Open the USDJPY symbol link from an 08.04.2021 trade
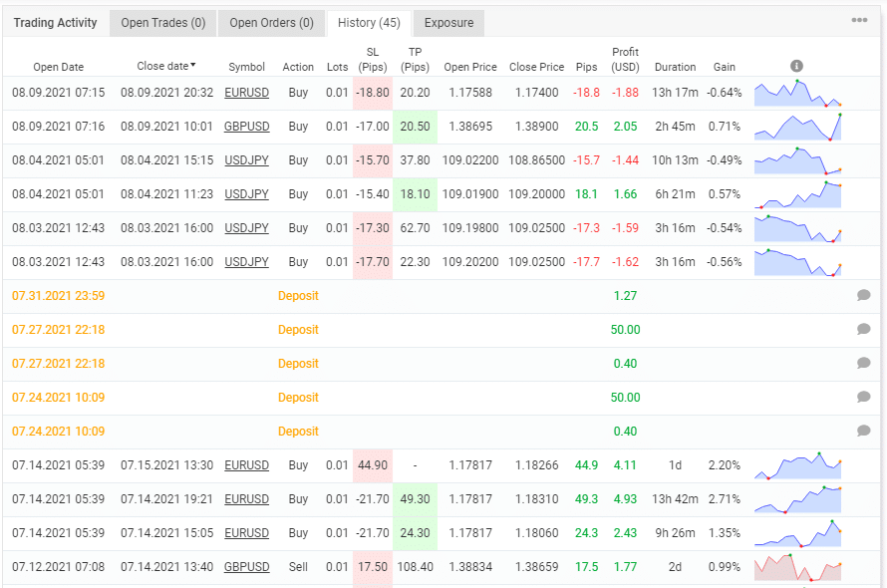The width and height of the screenshot is (887, 588). click(x=246, y=159)
